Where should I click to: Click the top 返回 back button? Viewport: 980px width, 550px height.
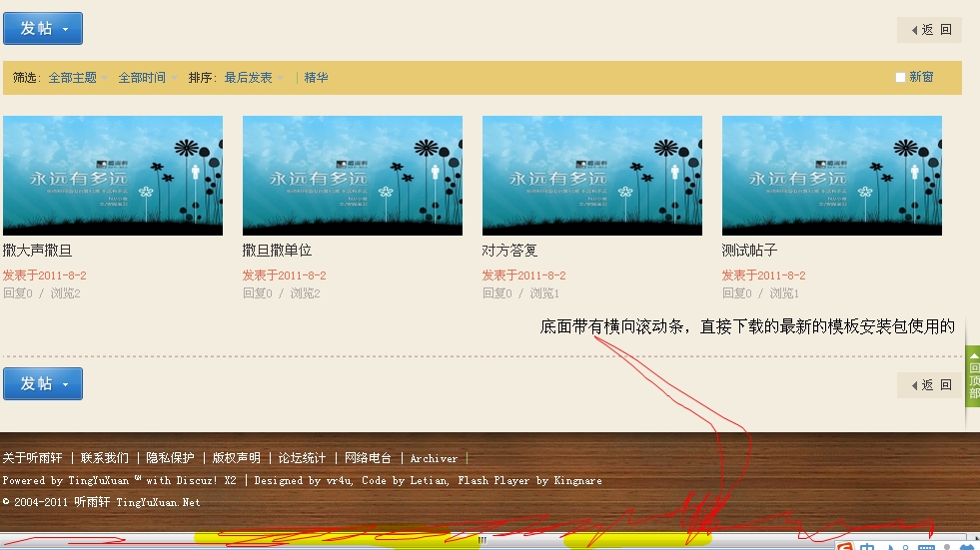click(931, 30)
